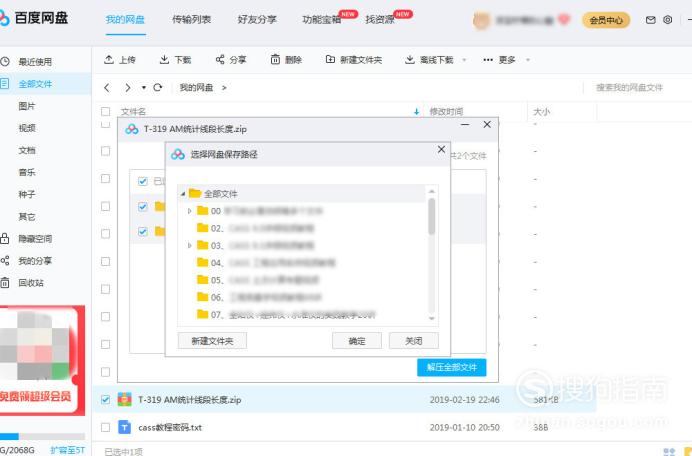Open the 更多 dropdown arrow

pyautogui.click(x=528, y=60)
